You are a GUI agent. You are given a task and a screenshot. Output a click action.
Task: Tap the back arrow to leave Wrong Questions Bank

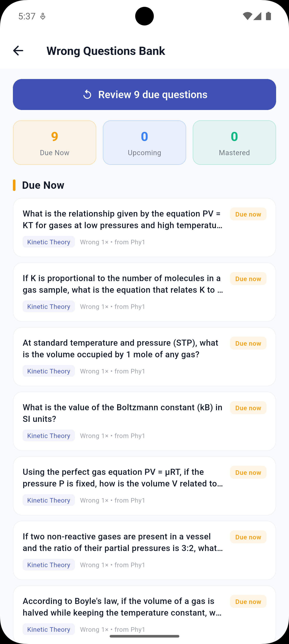[x=18, y=51]
